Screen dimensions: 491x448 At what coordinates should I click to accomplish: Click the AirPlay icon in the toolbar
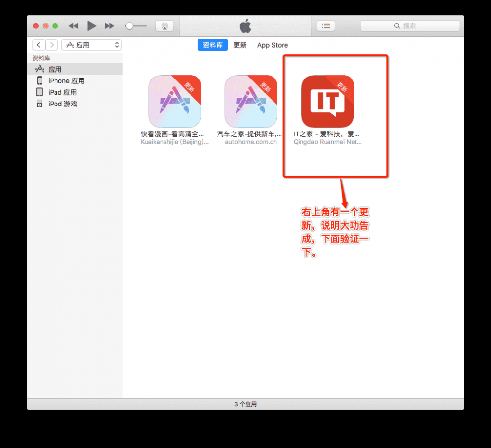tap(164, 26)
